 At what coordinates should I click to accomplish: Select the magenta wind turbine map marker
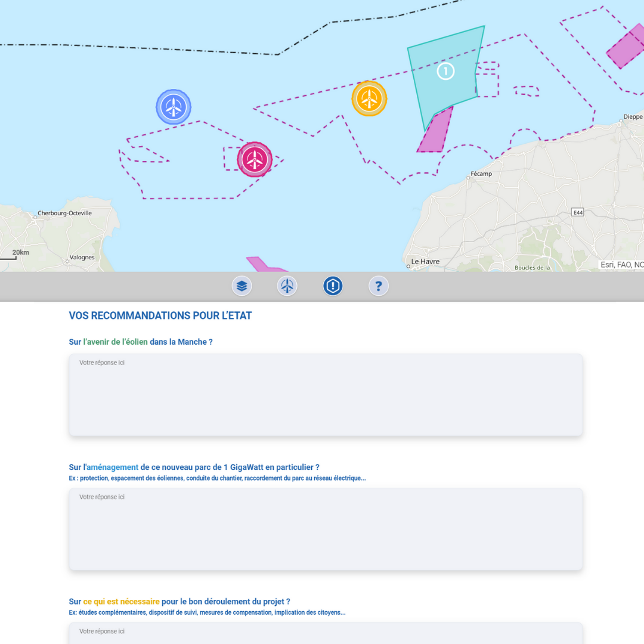tap(255, 159)
